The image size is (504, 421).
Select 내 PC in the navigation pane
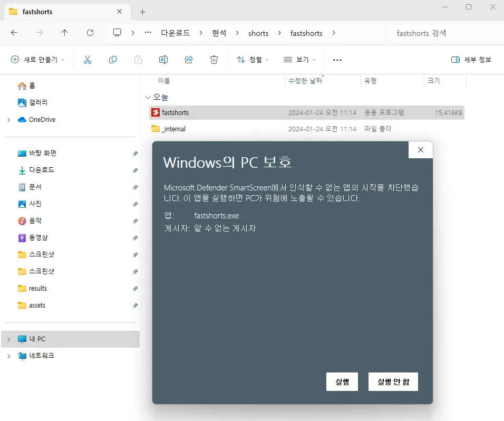pos(70,339)
